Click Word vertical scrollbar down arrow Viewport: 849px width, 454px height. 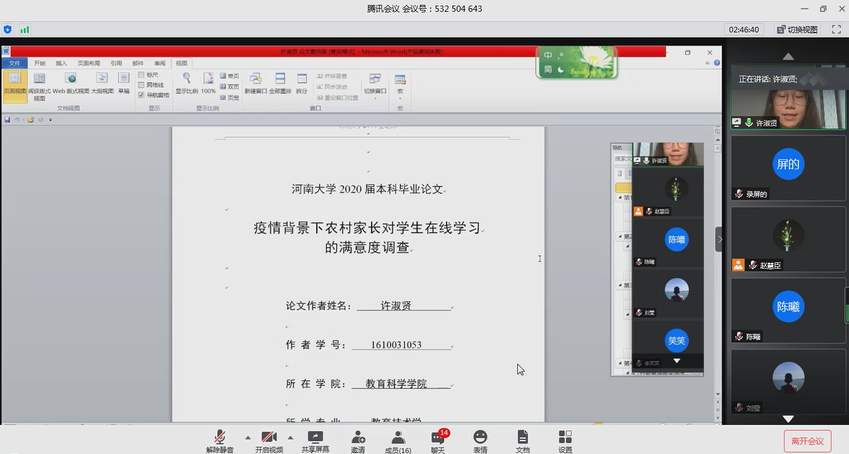tap(718, 394)
